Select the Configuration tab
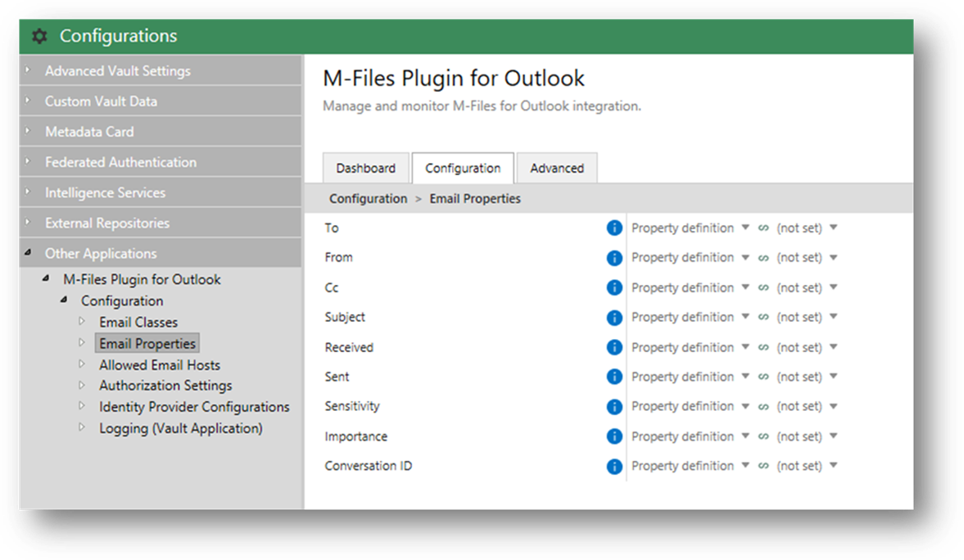964x560 pixels. [463, 168]
